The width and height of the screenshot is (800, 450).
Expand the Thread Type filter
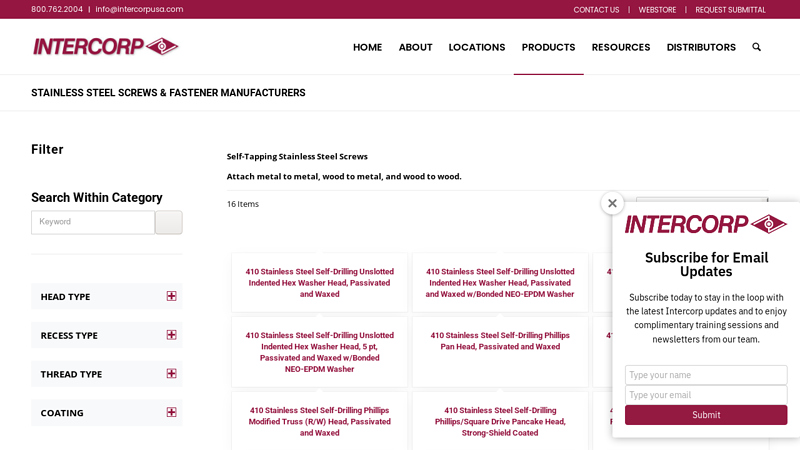point(171,374)
